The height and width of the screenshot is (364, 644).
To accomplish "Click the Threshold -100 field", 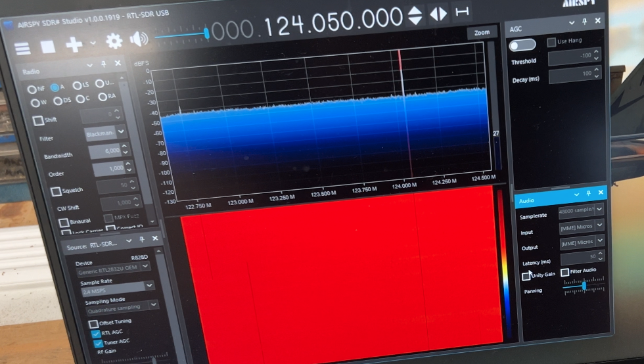I will click(574, 57).
